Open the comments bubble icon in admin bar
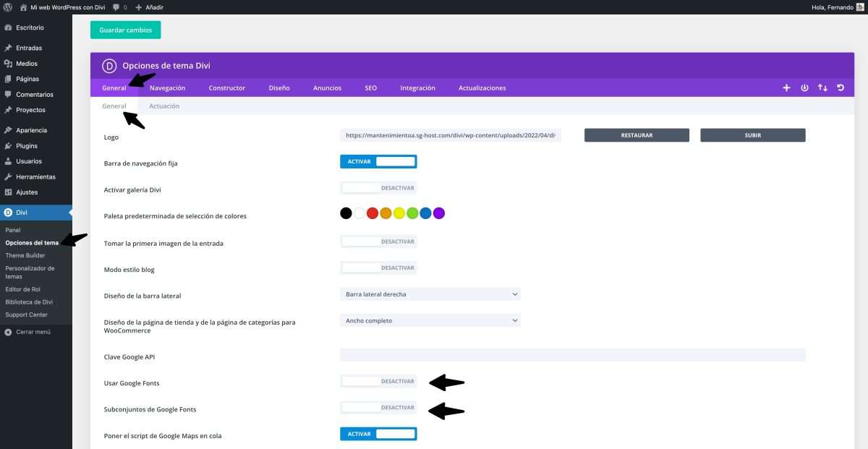 pos(116,7)
